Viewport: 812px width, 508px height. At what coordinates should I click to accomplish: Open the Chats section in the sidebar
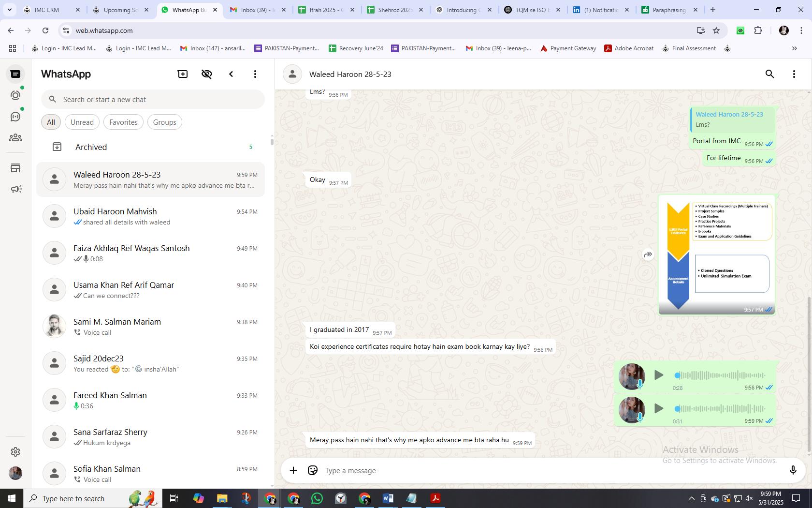click(15, 74)
